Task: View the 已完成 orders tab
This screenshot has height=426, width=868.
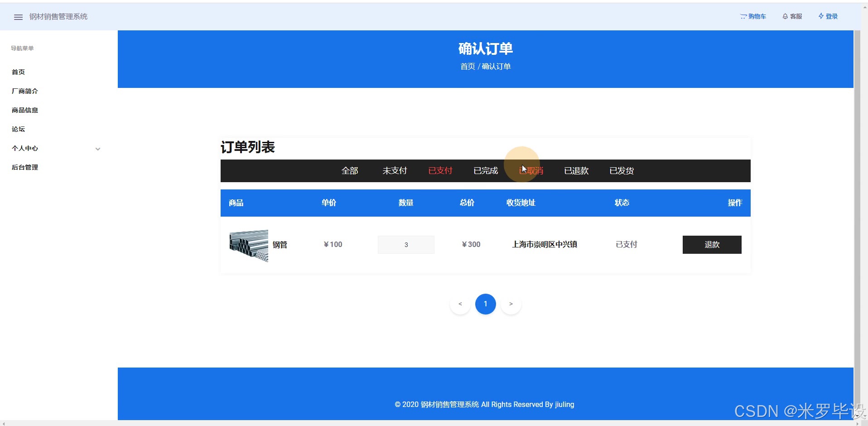Action: [x=485, y=171]
